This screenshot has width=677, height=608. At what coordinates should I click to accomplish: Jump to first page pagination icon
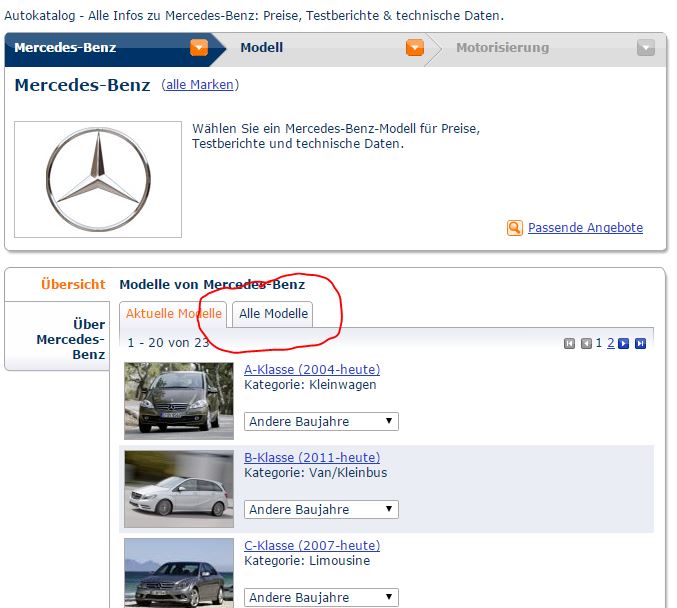point(569,343)
